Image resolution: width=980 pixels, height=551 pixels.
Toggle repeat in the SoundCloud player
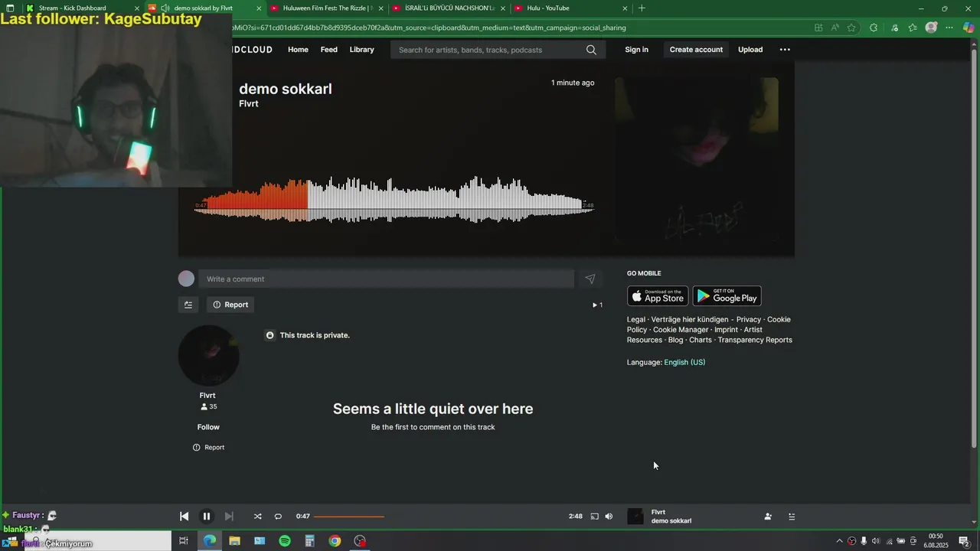278,517
